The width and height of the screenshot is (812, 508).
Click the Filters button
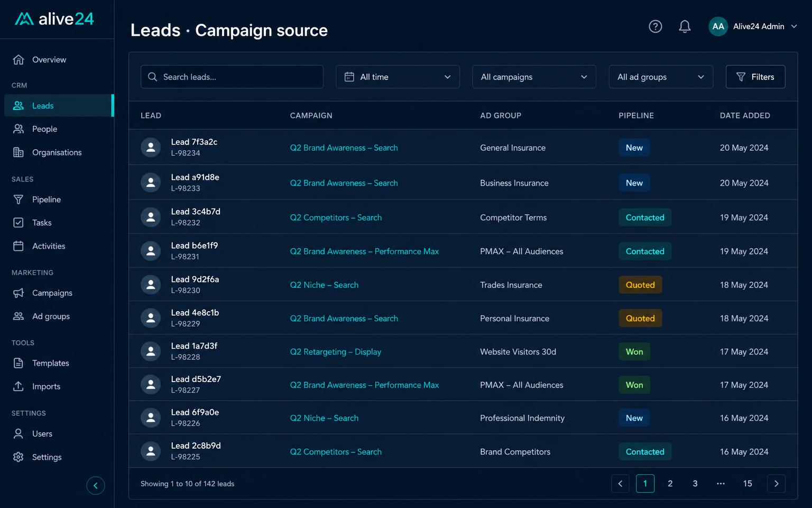[755, 77]
